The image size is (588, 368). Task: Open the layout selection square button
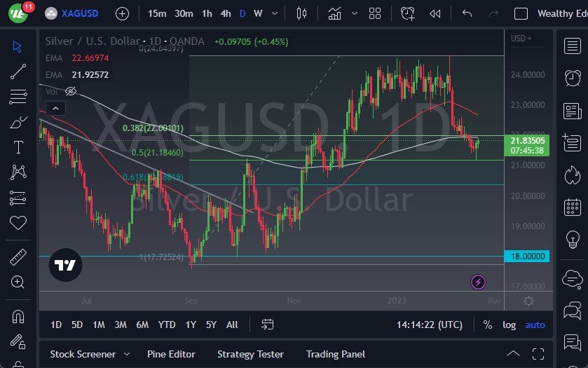tap(521, 14)
